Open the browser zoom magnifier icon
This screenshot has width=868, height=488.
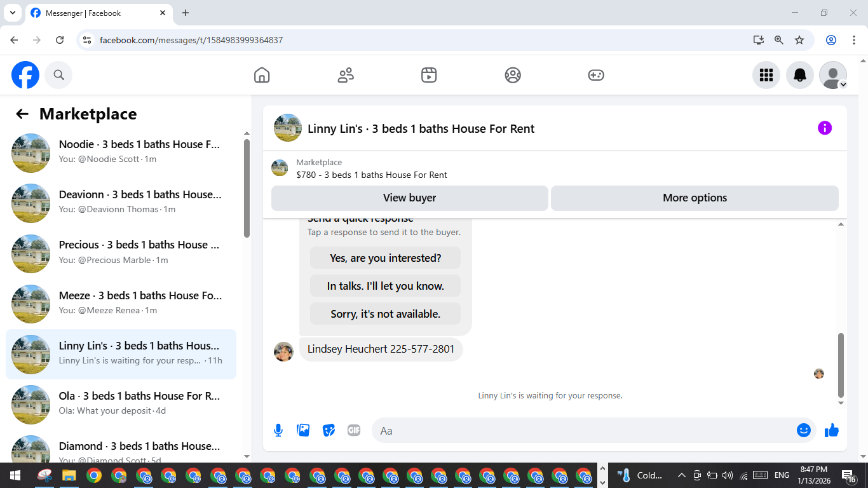tap(779, 40)
